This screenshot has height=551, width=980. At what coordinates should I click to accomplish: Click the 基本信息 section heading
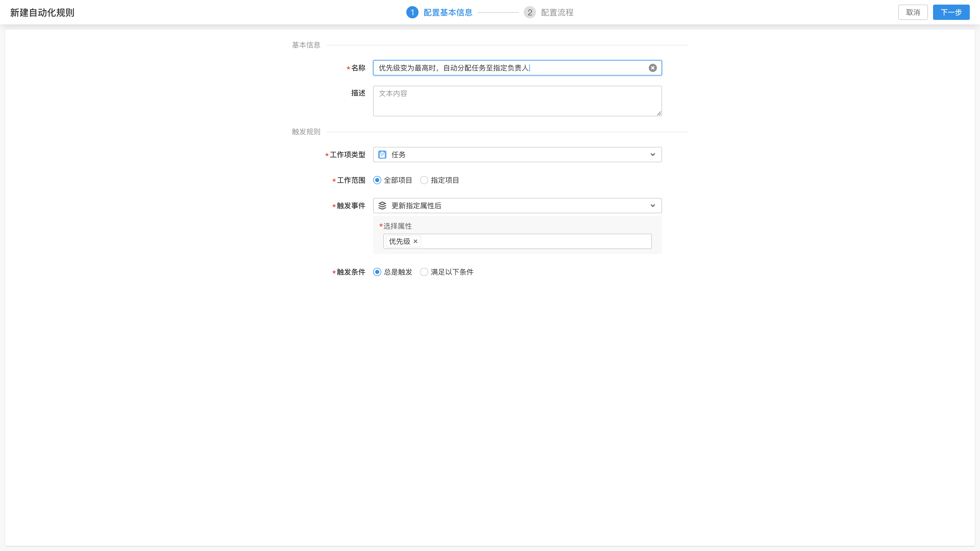[x=306, y=45]
